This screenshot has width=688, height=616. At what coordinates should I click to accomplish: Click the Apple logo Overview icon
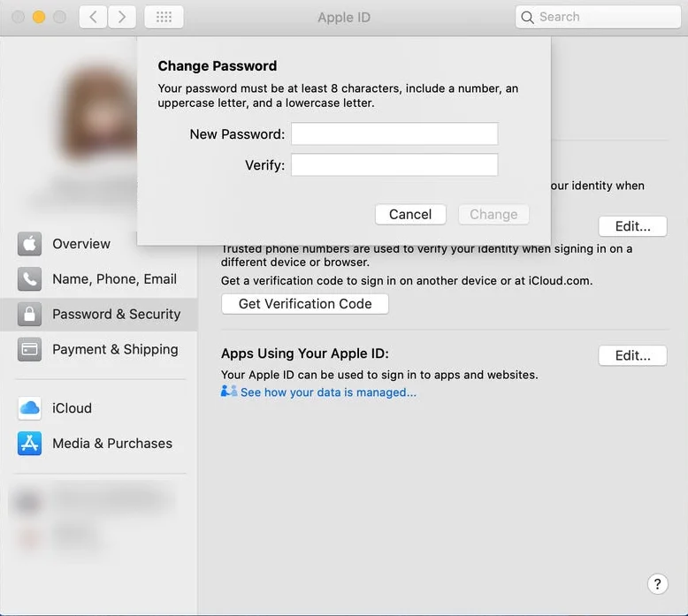point(29,244)
